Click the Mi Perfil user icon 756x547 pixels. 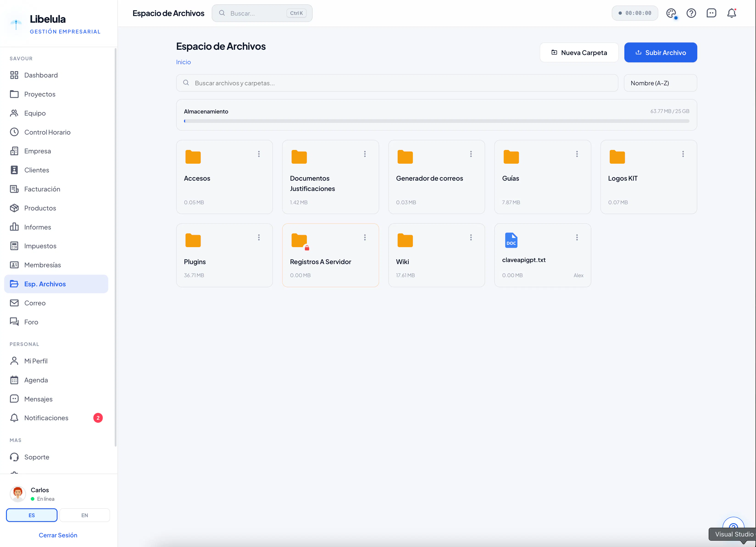(x=14, y=361)
